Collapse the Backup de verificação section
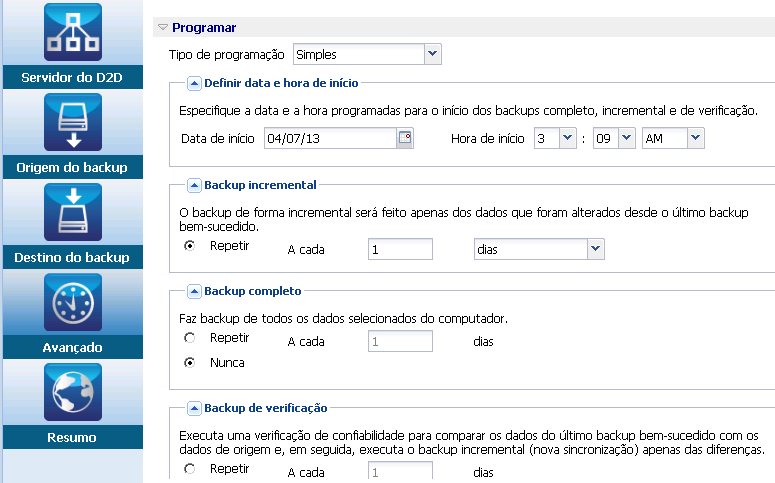Viewport: 775px width, 483px height. click(194, 408)
